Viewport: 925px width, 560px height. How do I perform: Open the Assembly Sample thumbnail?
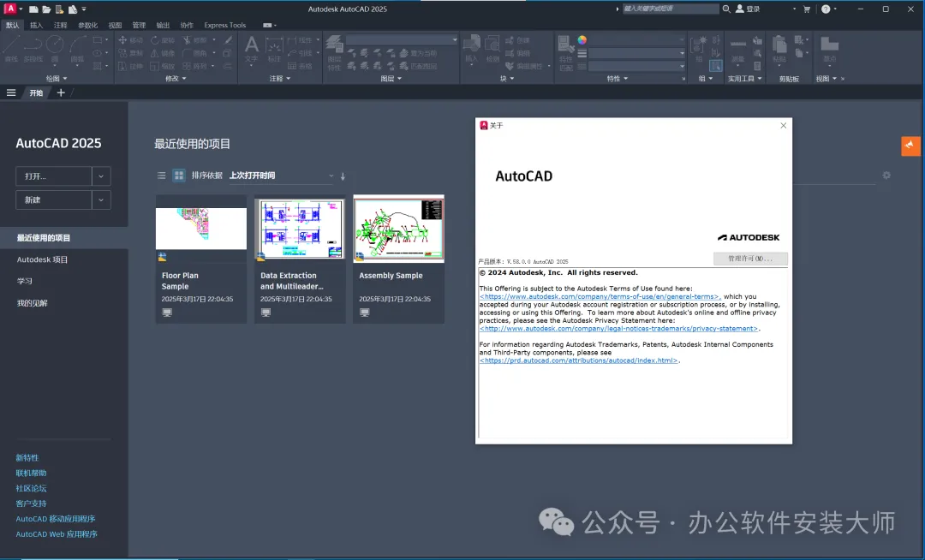[x=399, y=229]
